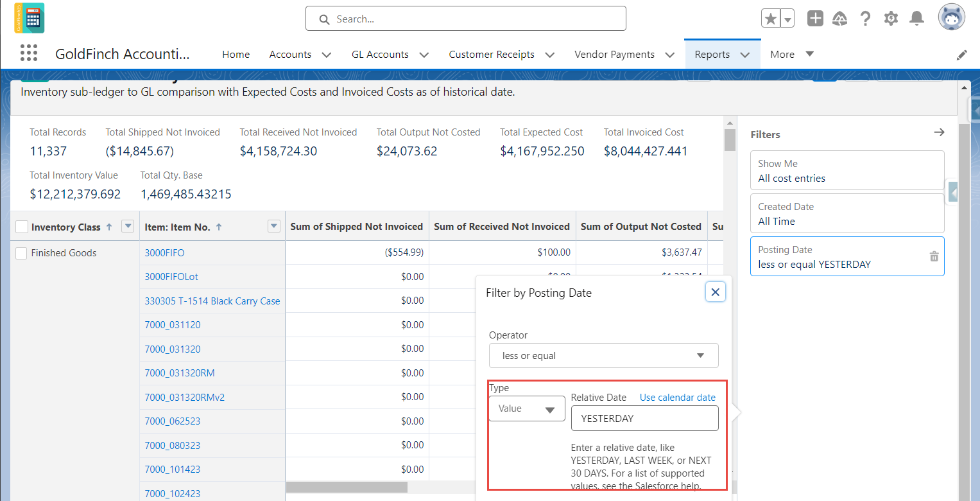The width and height of the screenshot is (980, 501).
Task: Open the Setup gear menu
Action: coord(891,19)
